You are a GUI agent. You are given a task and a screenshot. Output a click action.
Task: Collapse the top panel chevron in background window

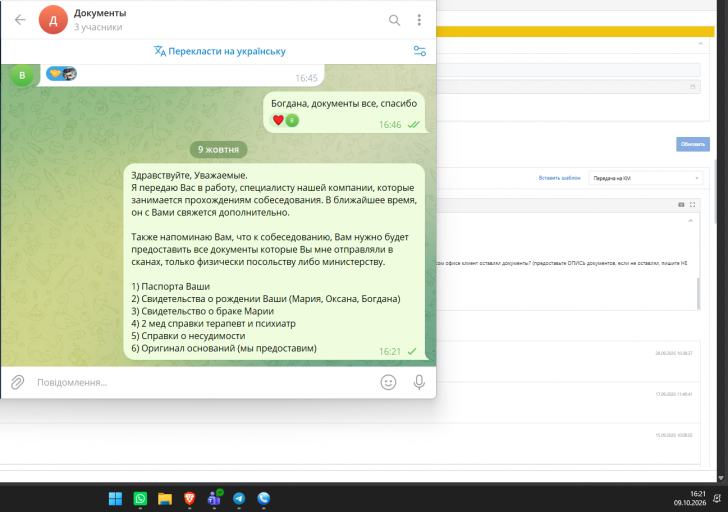(x=700, y=44)
